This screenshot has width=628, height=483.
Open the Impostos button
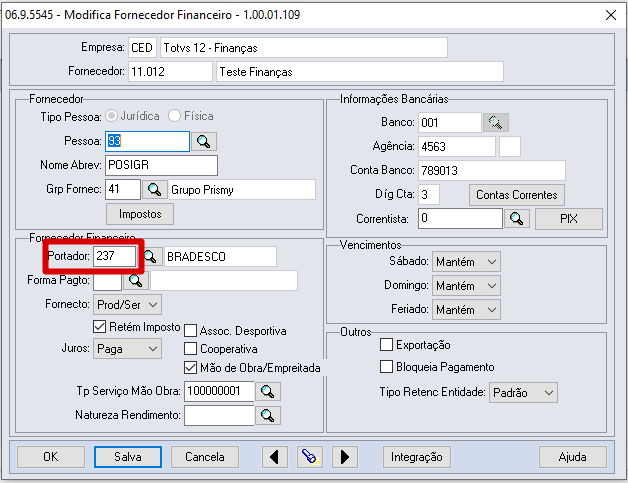click(x=140, y=214)
